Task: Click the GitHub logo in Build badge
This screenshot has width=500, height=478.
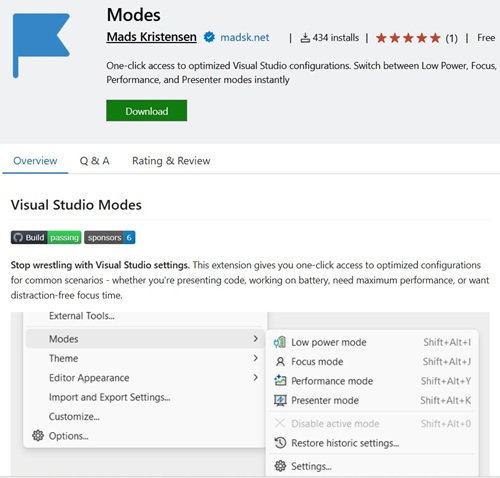Action: (18, 237)
